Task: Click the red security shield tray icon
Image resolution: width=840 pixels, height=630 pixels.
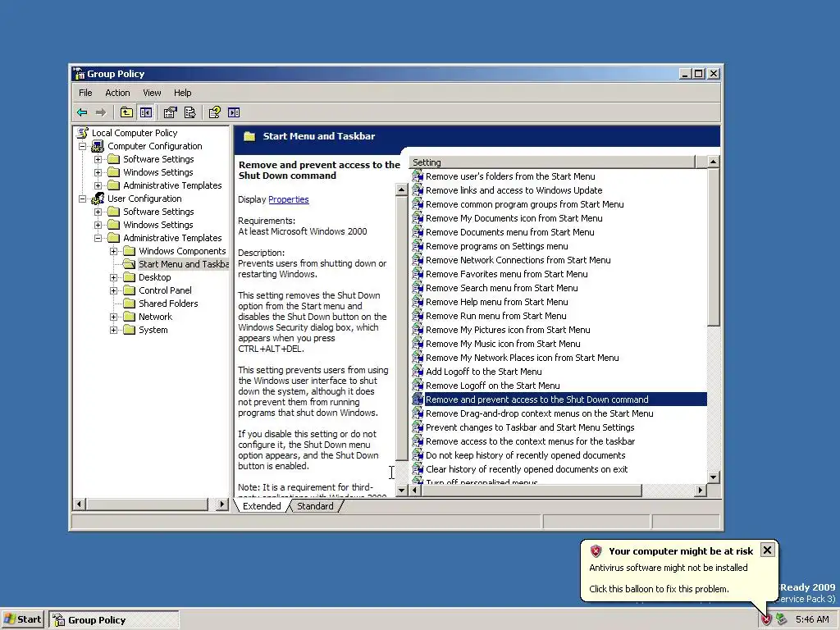Action: pyautogui.click(x=766, y=620)
